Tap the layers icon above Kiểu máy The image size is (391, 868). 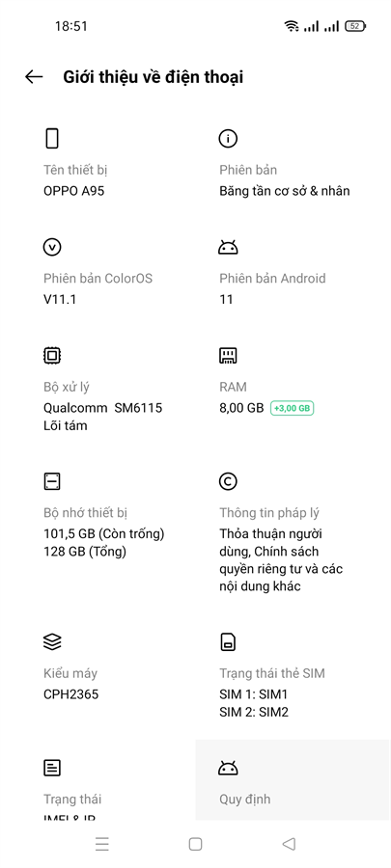click(52, 642)
